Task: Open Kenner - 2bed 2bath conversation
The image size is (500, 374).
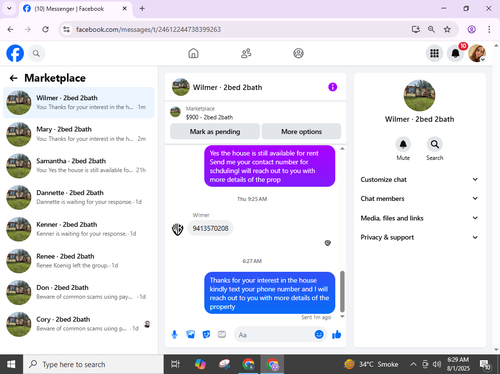Action: (79, 229)
